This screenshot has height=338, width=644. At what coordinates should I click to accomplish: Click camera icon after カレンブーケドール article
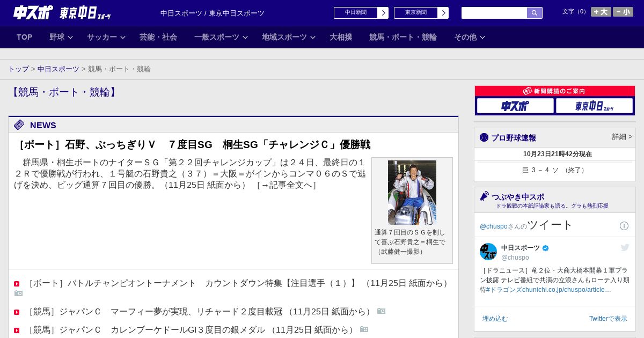(364, 329)
